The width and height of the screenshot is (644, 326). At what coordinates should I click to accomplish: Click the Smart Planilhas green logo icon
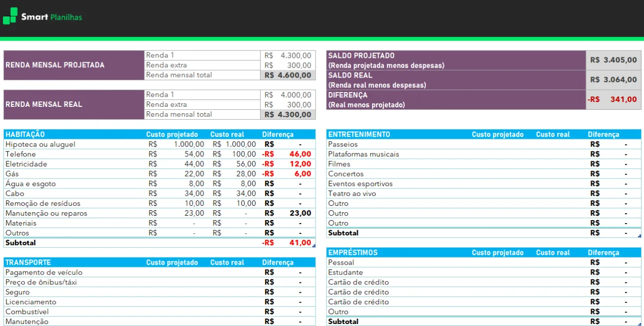10,16
